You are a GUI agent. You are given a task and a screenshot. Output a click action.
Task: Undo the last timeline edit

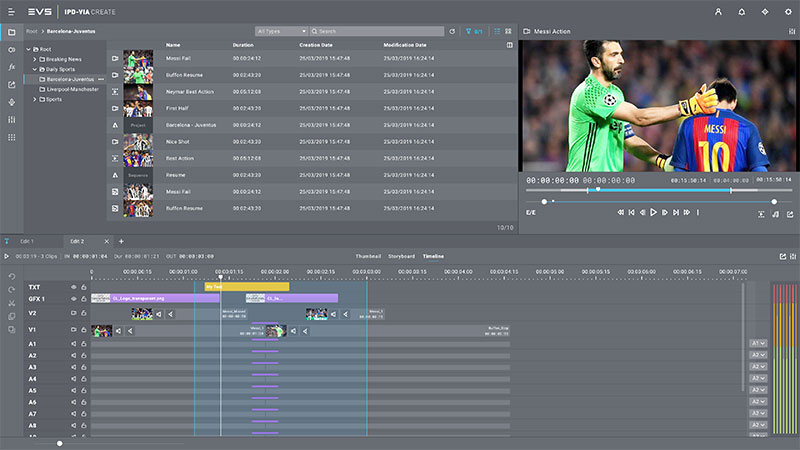[12, 277]
